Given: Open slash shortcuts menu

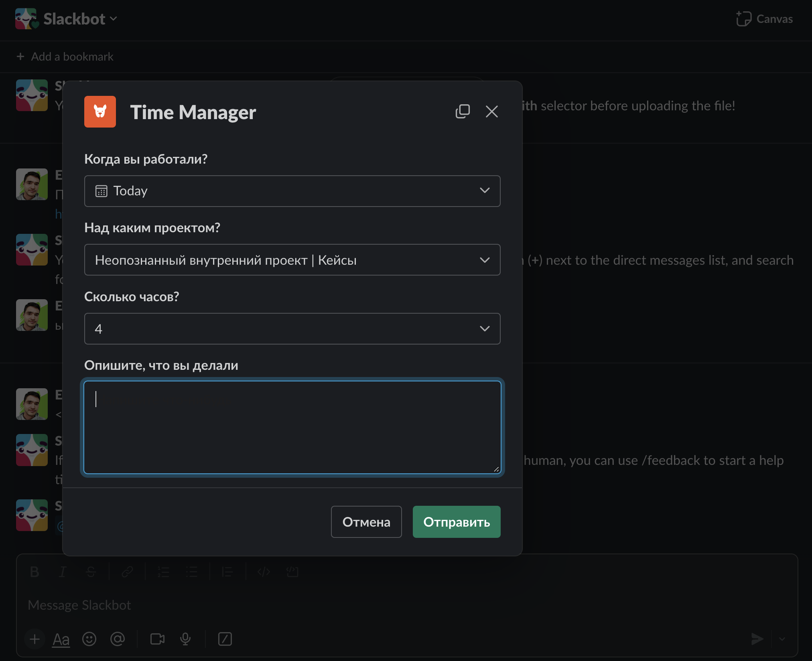Looking at the screenshot, I should click(225, 639).
